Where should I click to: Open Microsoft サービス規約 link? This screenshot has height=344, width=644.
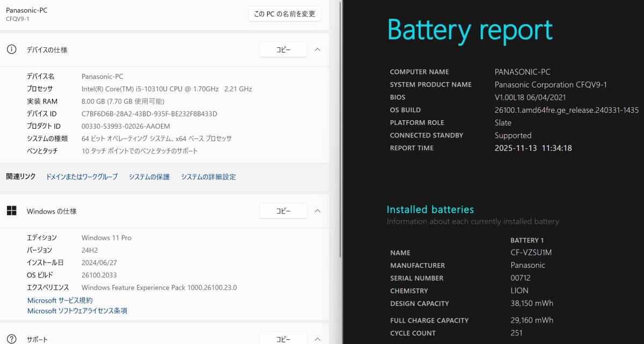click(60, 301)
